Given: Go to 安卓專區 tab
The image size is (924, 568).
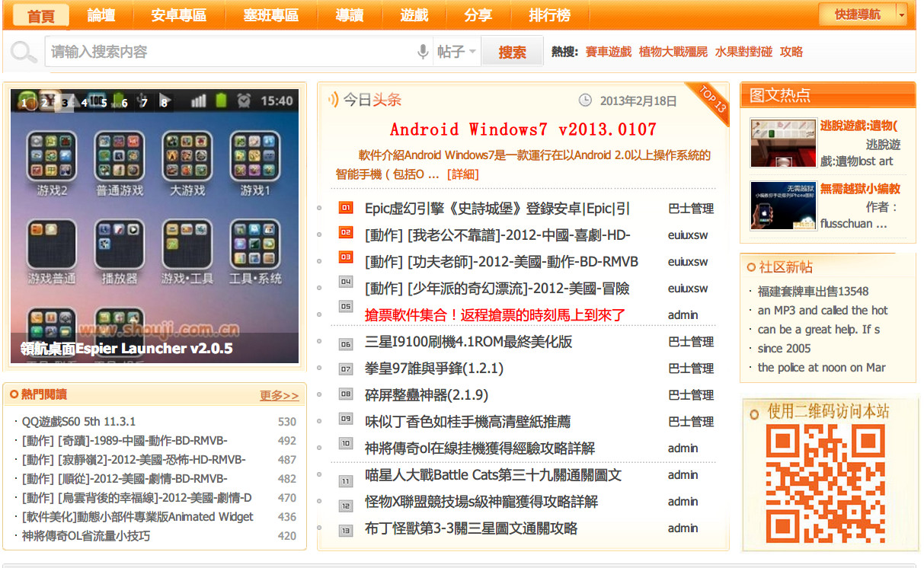Looking at the screenshot, I should [x=179, y=15].
